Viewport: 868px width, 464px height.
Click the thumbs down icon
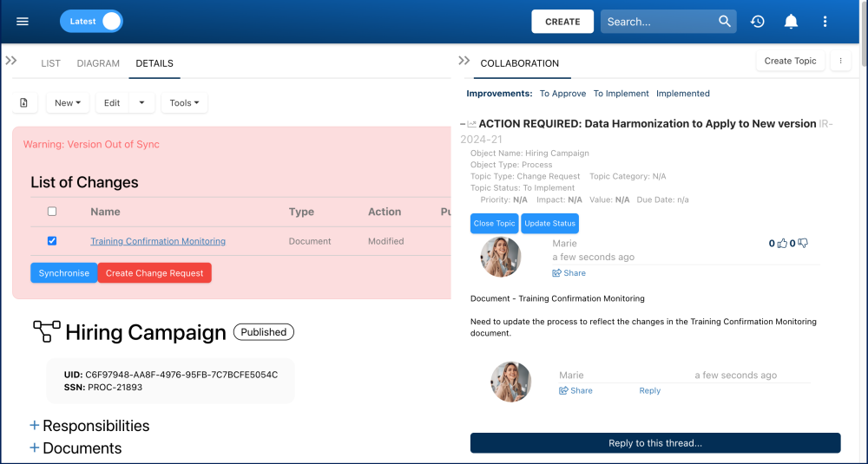click(x=803, y=244)
